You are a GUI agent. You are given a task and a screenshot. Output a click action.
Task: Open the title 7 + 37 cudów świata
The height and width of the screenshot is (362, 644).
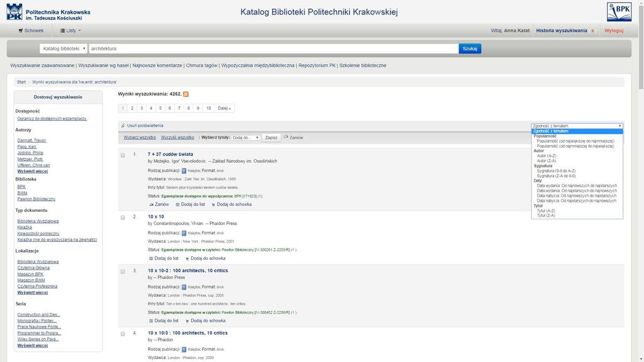coord(170,155)
